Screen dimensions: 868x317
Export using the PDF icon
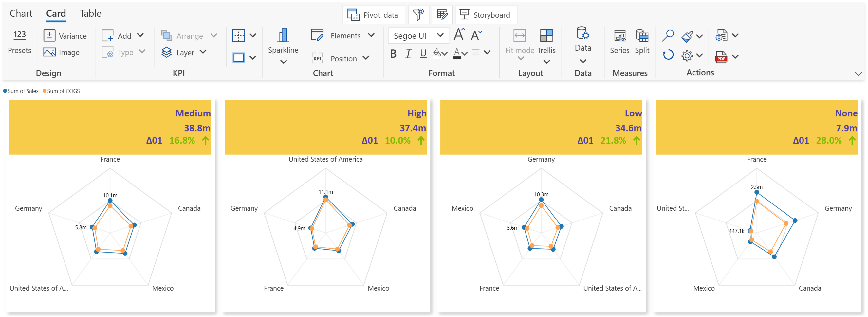721,57
